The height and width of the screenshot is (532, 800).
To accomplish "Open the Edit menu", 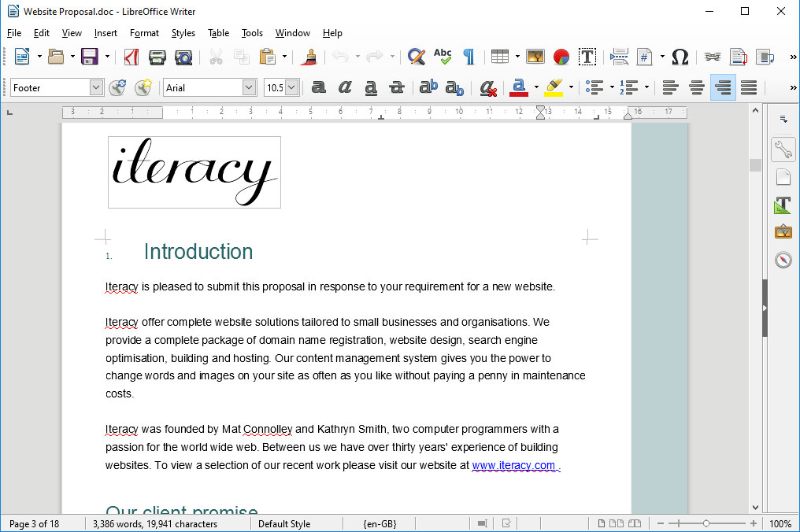I will pos(41,33).
